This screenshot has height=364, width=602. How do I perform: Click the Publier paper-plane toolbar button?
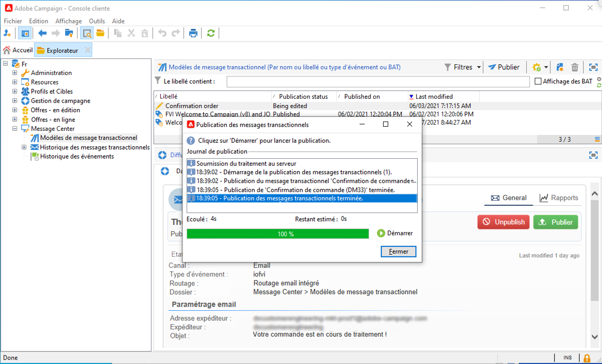pyautogui.click(x=504, y=67)
